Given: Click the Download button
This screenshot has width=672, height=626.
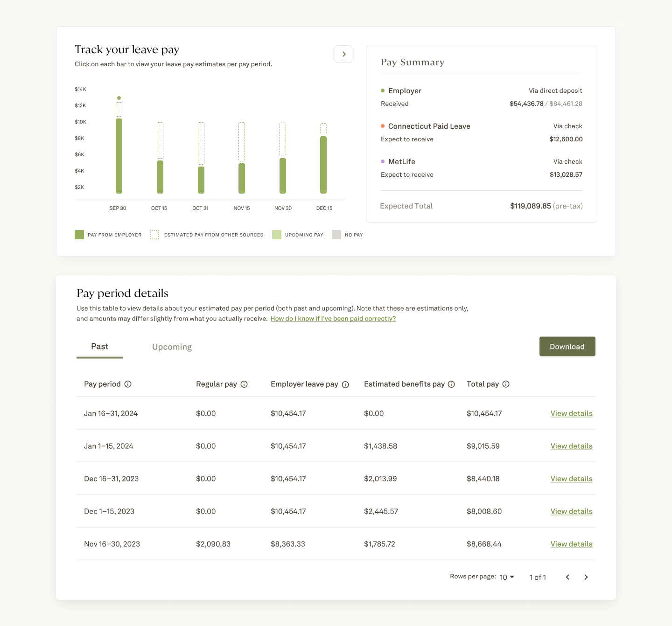Looking at the screenshot, I should 567,346.
